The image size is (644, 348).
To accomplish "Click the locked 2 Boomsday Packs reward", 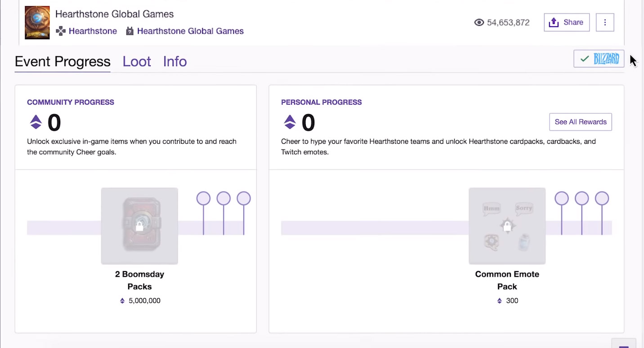I will pyautogui.click(x=139, y=226).
